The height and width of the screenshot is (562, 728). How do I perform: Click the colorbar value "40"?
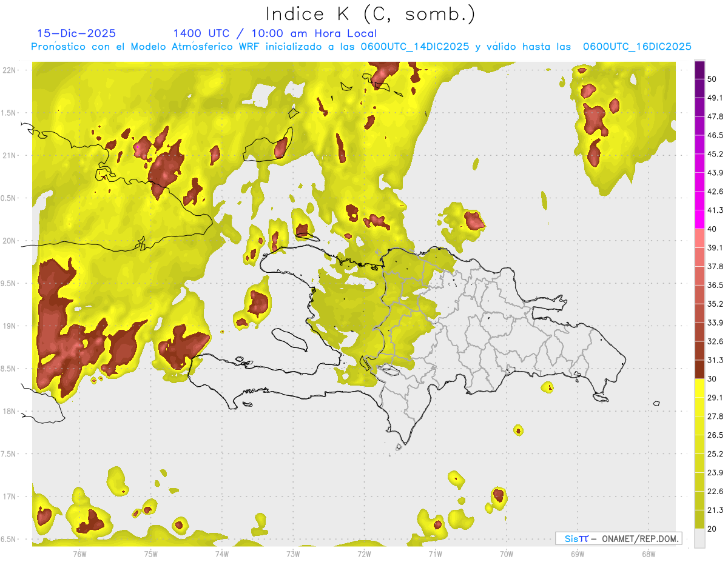(713, 229)
